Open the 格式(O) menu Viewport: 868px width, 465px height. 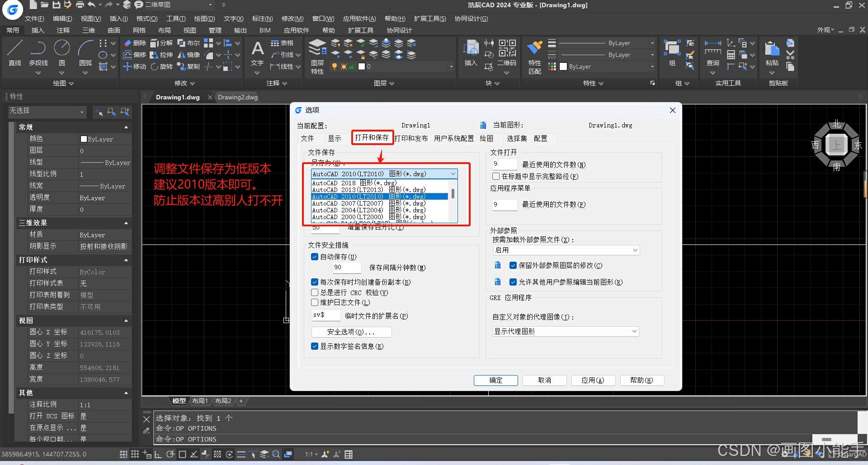147,19
